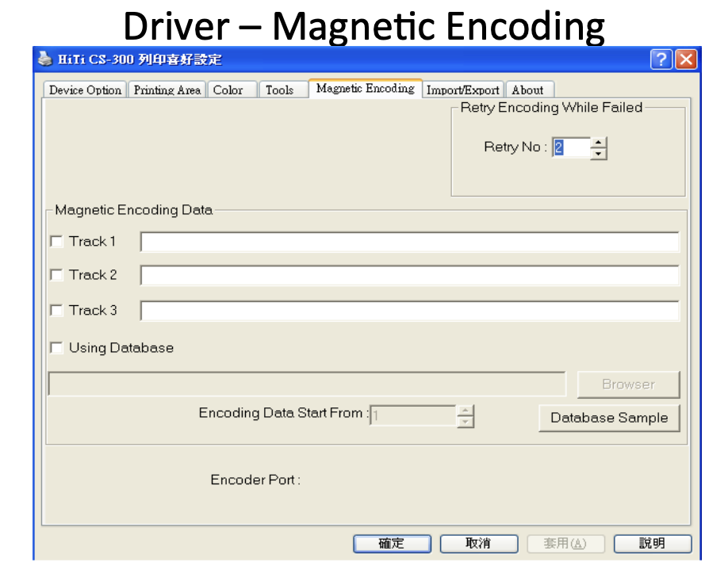Enable the Track 1 checkbox
728x566 pixels.
(56, 241)
